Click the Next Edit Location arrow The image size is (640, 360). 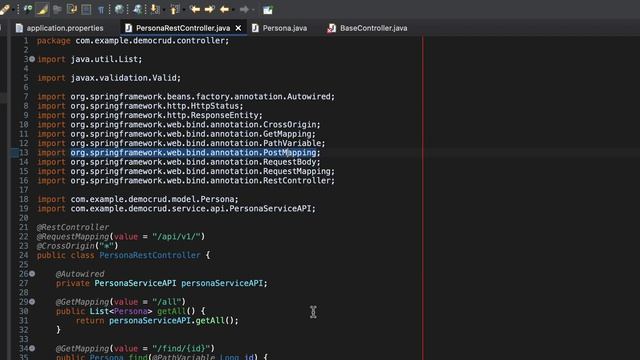tap(210, 9)
